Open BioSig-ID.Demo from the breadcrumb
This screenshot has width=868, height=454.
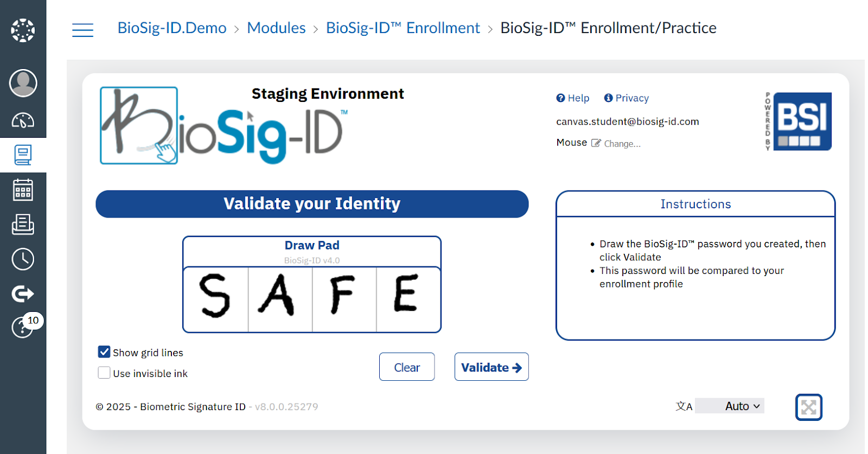tap(172, 28)
